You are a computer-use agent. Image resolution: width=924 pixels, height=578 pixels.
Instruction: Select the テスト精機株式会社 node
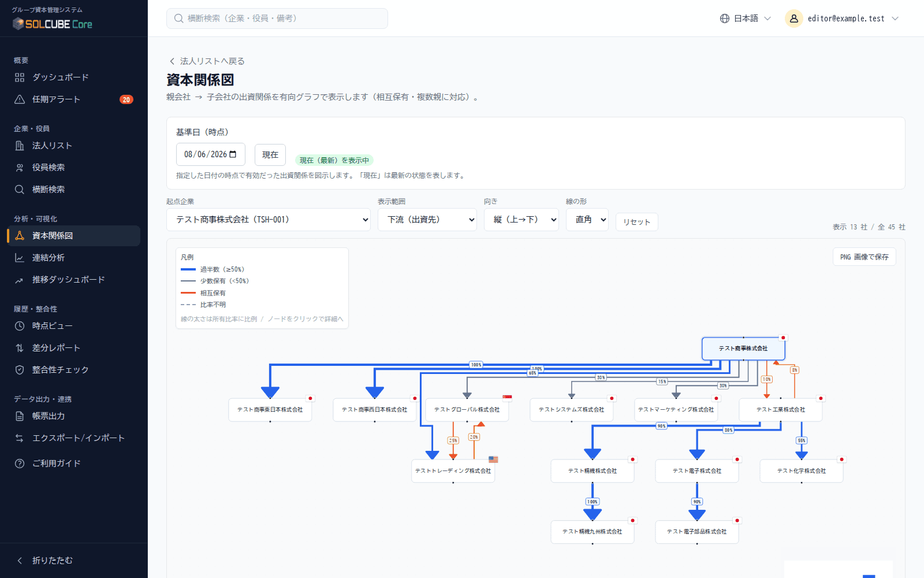(x=593, y=471)
